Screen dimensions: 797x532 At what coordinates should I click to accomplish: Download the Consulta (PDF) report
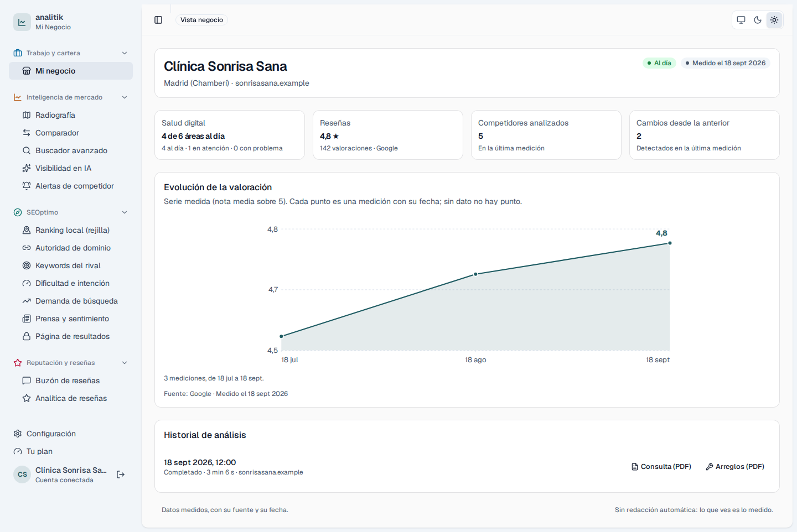pos(661,467)
